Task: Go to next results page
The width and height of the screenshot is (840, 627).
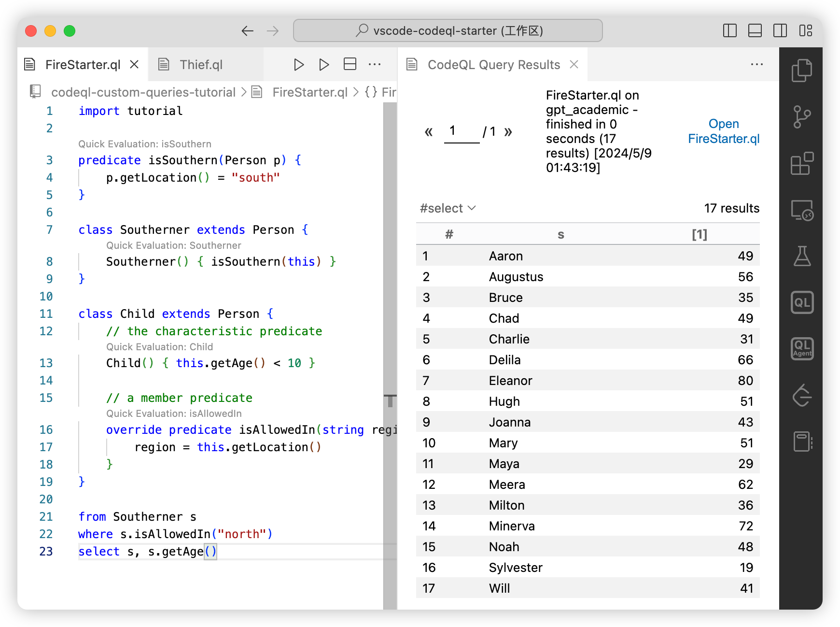Action: tap(508, 131)
